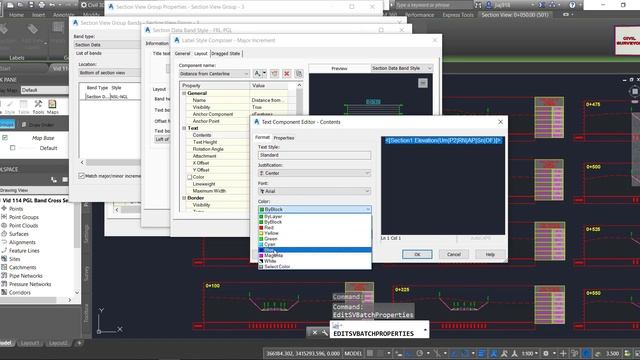The image size is (640, 360).
Task: Delete component using the red X icon
Action: pyautogui.click(x=287, y=73)
